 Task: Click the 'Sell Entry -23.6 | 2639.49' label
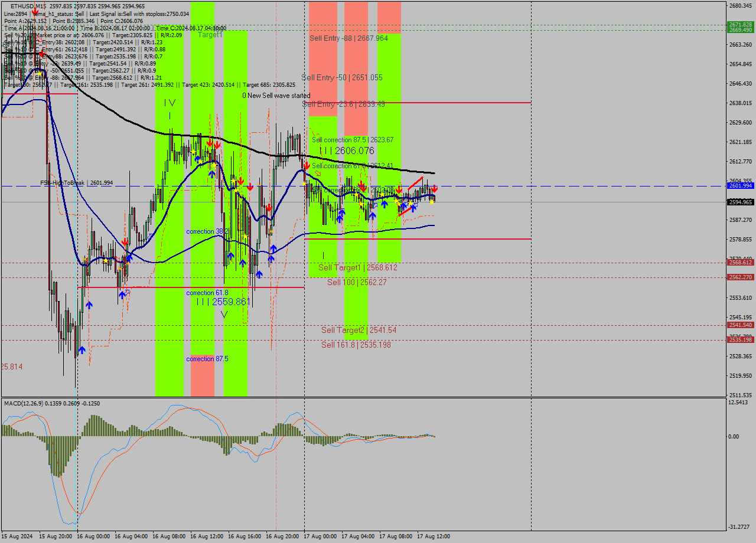[344, 104]
